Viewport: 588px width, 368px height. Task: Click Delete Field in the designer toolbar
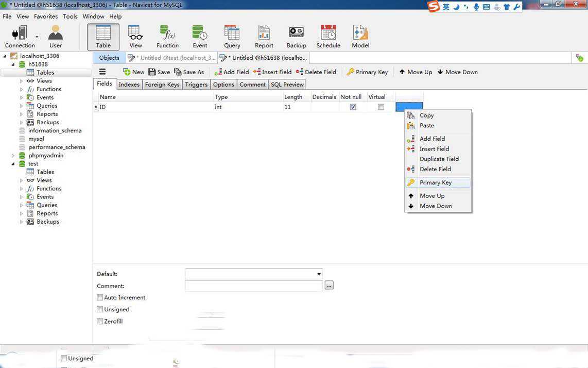(x=316, y=72)
